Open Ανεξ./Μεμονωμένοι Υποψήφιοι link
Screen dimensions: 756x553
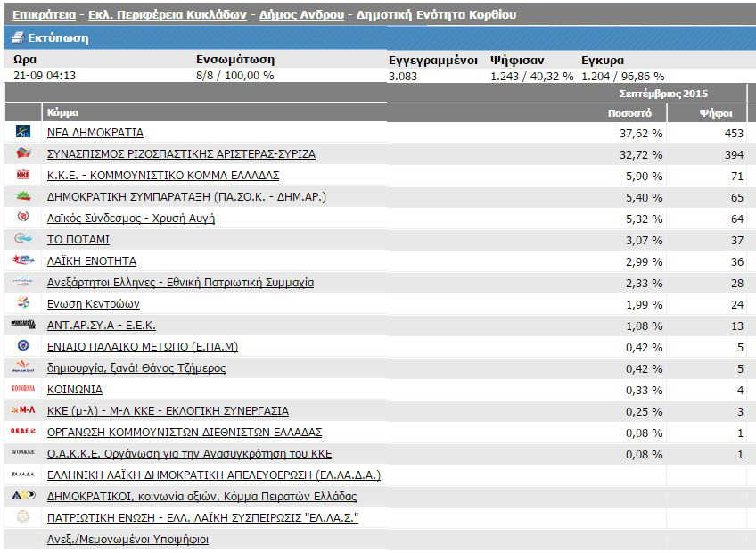pos(127,540)
